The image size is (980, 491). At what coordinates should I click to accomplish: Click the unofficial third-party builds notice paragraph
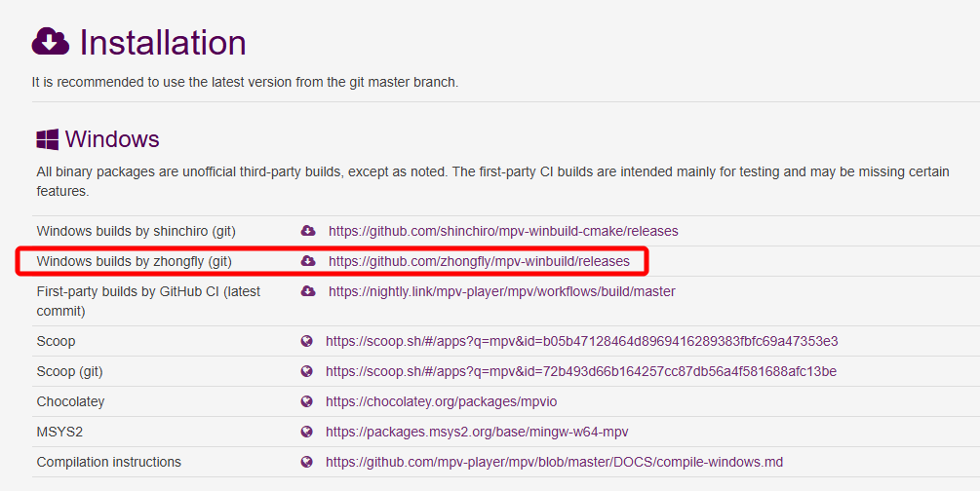493,181
